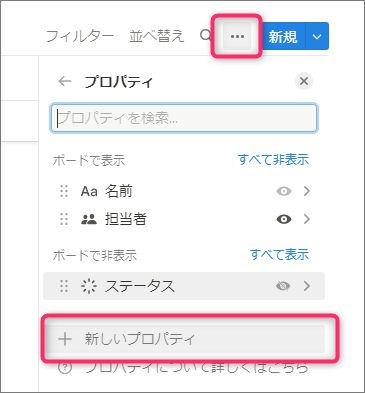Click the search magnifier icon

206,35
